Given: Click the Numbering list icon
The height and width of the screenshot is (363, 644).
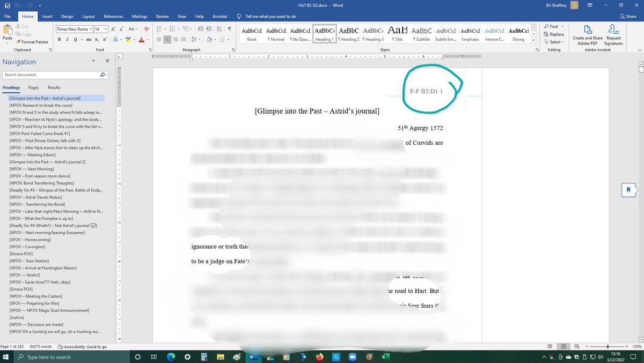Looking at the screenshot, I should [173, 29].
